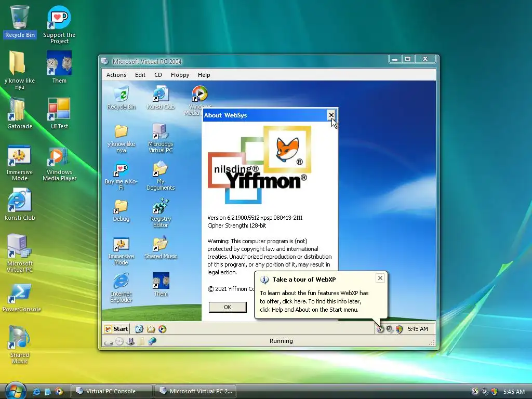
Task: Launch Internet Exploder
Action: (121, 288)
